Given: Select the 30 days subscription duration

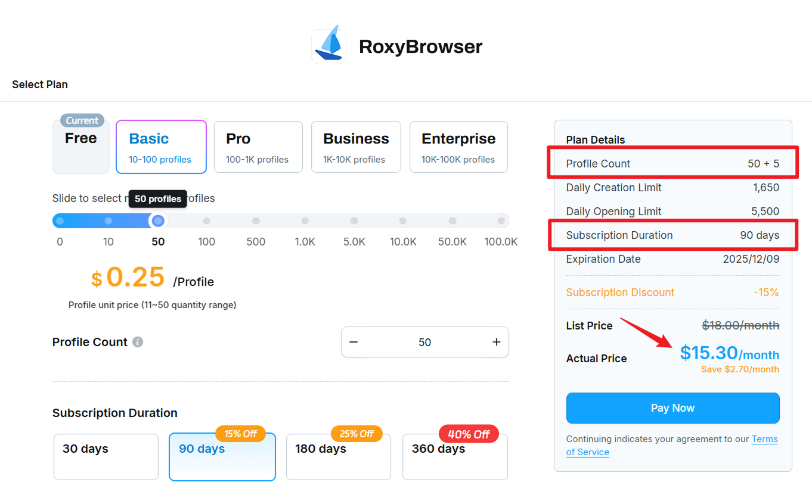Looking at the screenshot, I should tap(106, 457).
